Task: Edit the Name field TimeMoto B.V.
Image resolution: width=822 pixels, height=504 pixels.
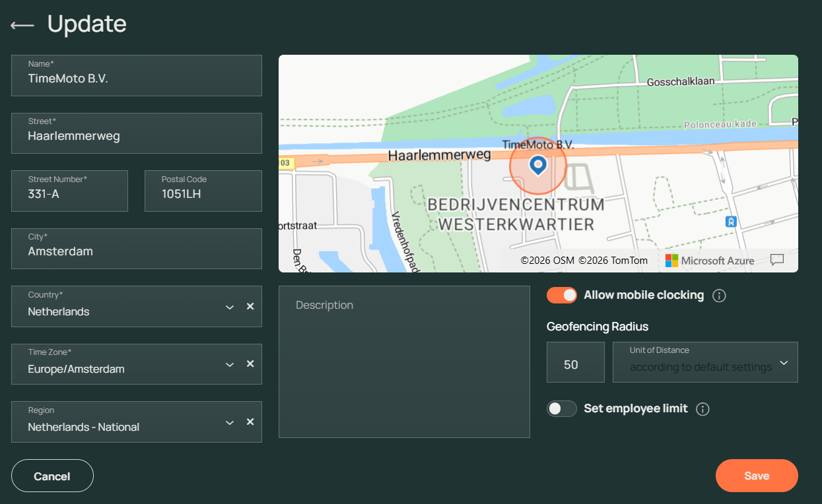Action: pos(137,75)
